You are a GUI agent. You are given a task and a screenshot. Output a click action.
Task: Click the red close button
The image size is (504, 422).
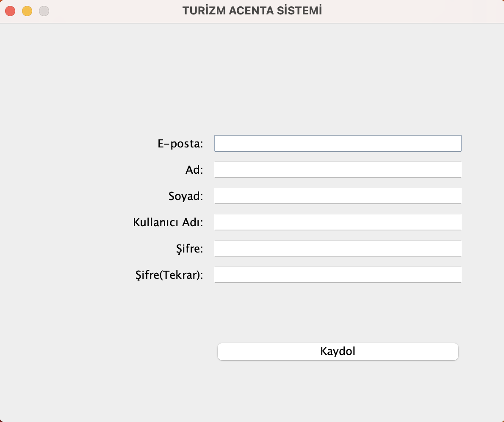[x=10, y=11]
